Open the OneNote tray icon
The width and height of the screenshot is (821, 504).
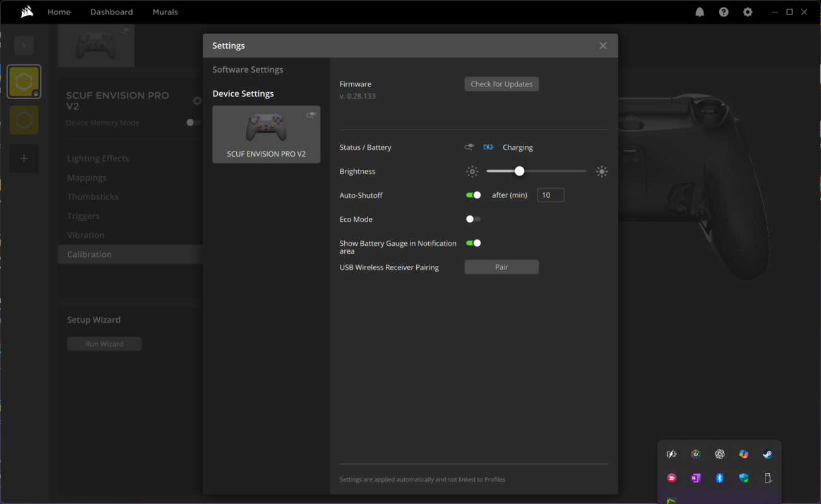[x=695, y=478]
